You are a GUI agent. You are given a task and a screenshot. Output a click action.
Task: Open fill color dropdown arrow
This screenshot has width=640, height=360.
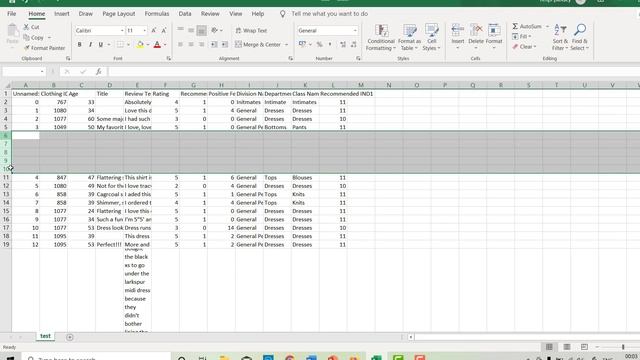tap(147, 44)
